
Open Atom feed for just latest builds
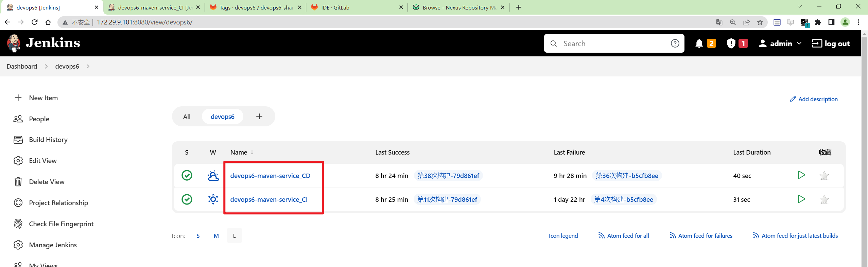tap(796, 236)
